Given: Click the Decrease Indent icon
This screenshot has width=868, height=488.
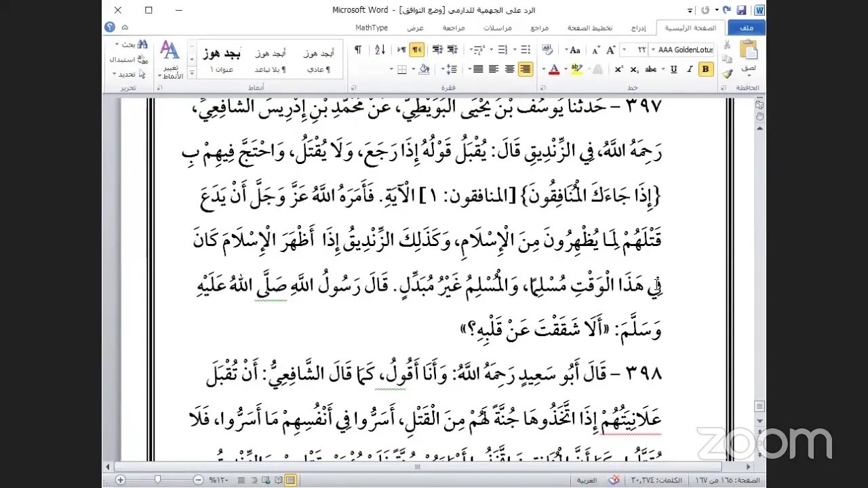Looking at the screenshot, I should 452,49.
